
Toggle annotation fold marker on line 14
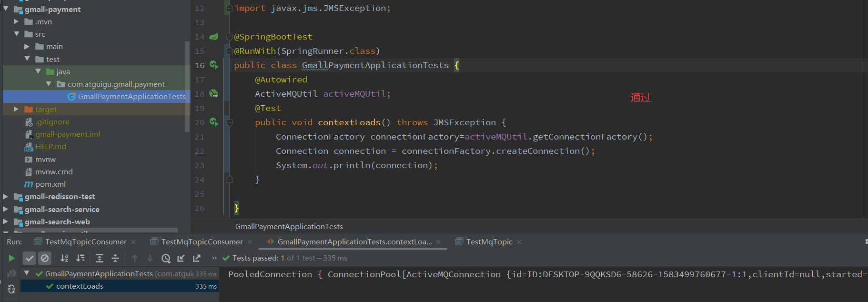tap(230, 37)
